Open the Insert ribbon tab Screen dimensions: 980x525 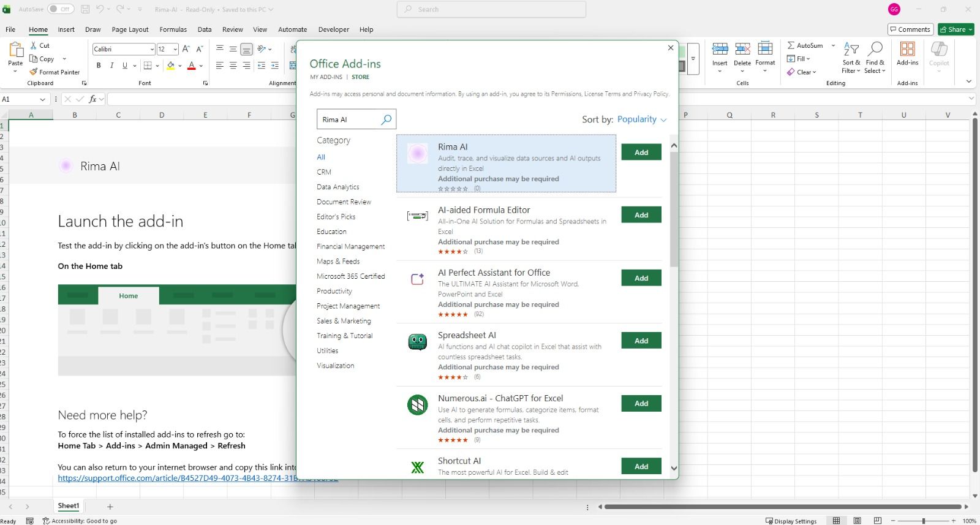66,29
